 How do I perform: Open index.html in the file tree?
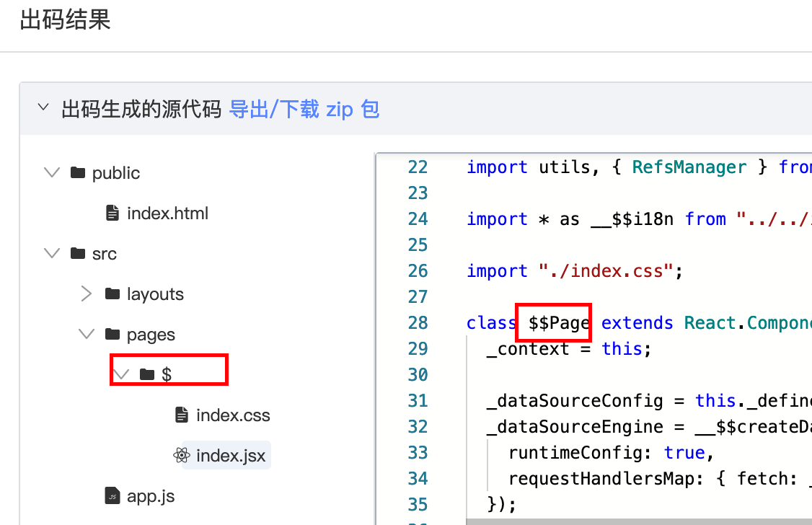pyautogui.click(x=167, y=213)
